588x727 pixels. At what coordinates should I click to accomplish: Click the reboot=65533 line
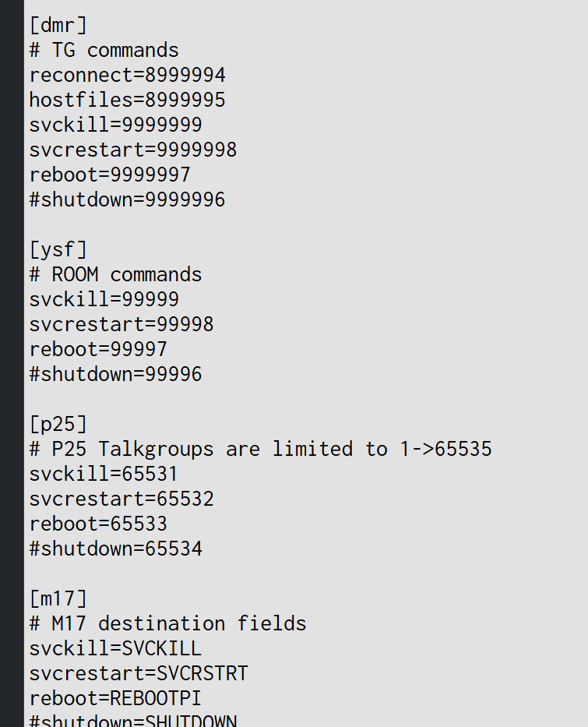[98, 524]
